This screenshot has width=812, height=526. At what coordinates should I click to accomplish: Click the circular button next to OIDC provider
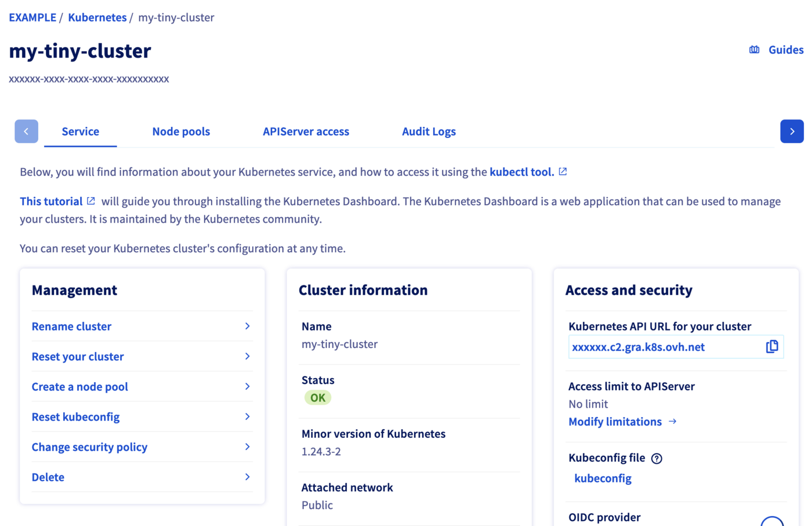click(772, 521)
